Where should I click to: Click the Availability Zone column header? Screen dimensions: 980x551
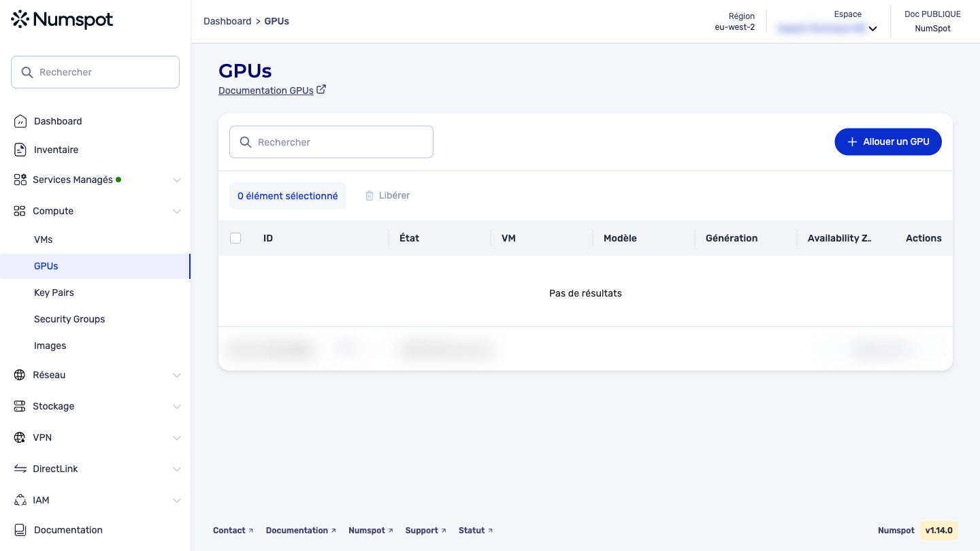840,238
